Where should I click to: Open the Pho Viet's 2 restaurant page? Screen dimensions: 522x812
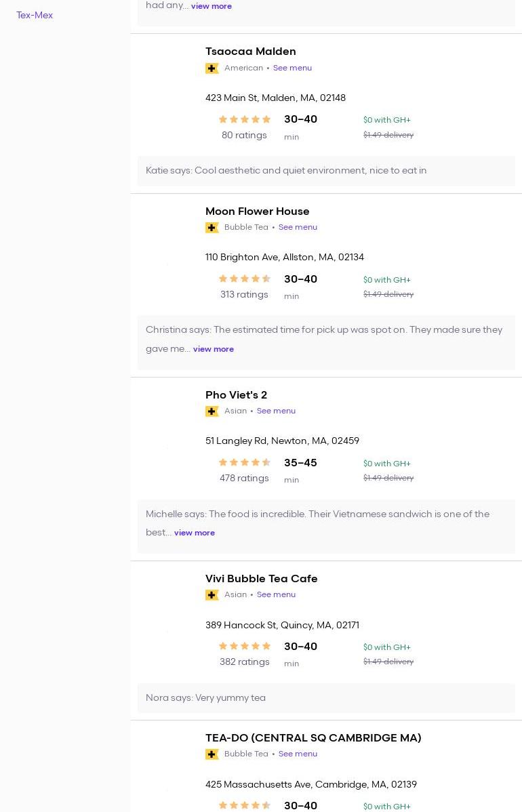pos(236,394)
